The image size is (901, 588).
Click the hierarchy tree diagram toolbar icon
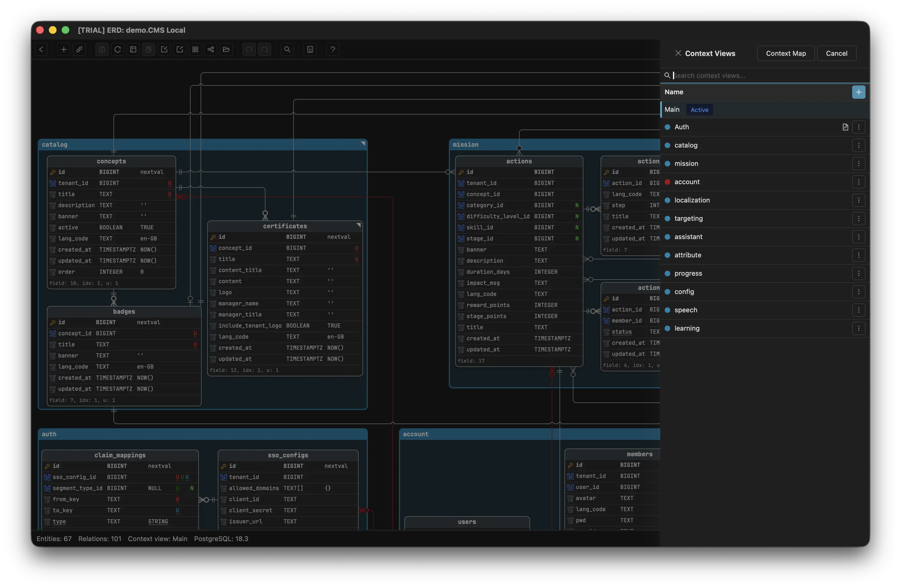211,49
